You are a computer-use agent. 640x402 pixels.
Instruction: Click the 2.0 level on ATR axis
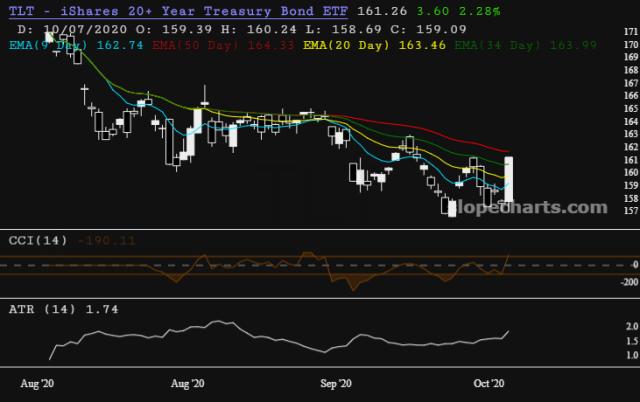628,327
